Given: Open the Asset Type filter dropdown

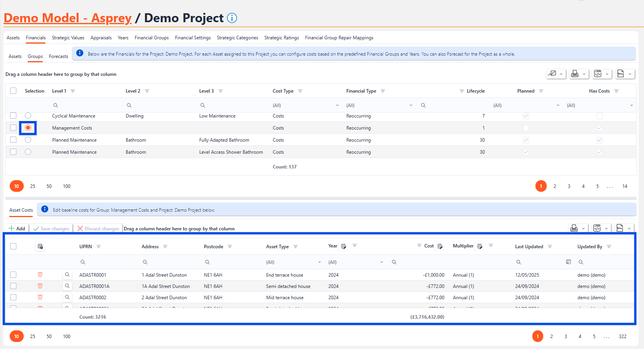Looking at the screenshot, I should click(x=319, y=262).
